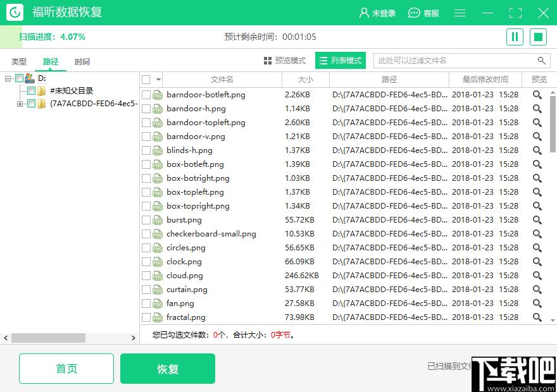Open 客服 customer service chat
Image resolution: width=557 pixels, height=392 pixels.
click(423, 13)
